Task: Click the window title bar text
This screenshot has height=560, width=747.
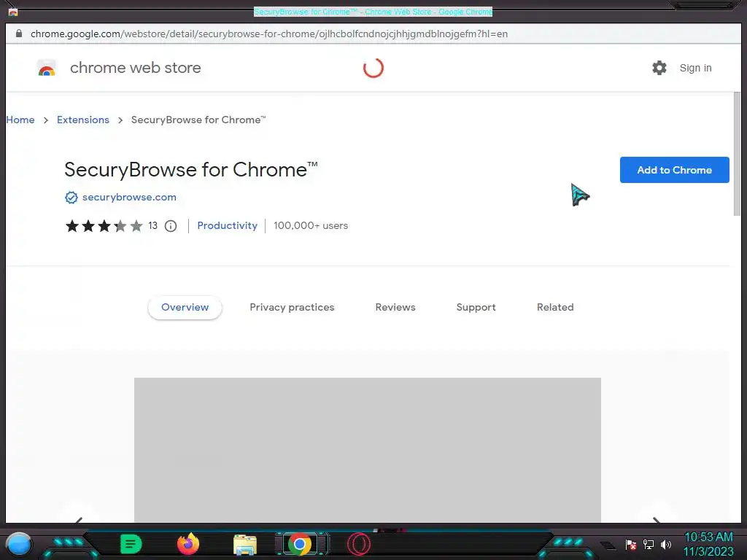Action: (x=373, y=12)
